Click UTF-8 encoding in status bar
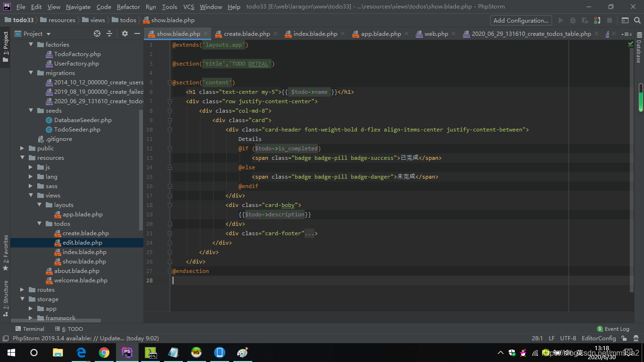 coord(568,338)
